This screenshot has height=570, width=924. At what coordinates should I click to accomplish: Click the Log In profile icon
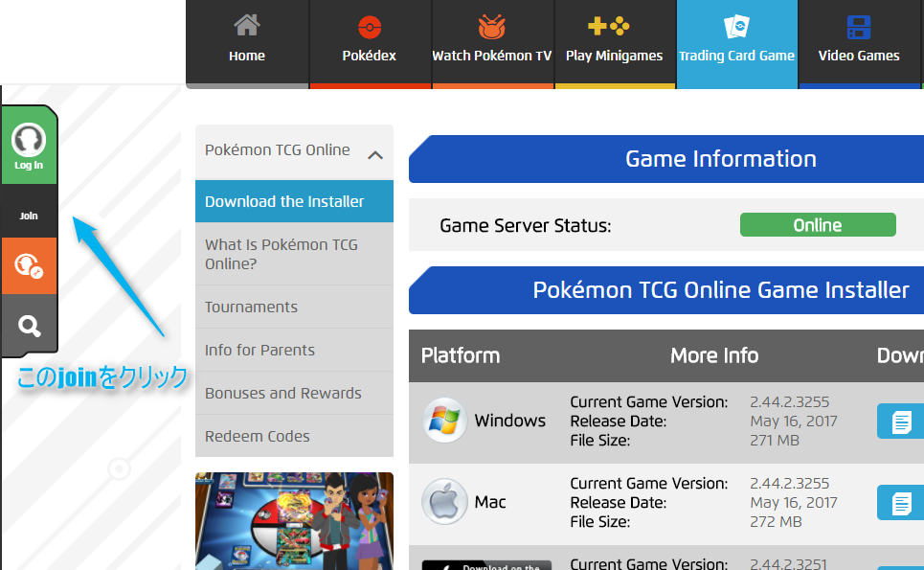coord(29,140)
